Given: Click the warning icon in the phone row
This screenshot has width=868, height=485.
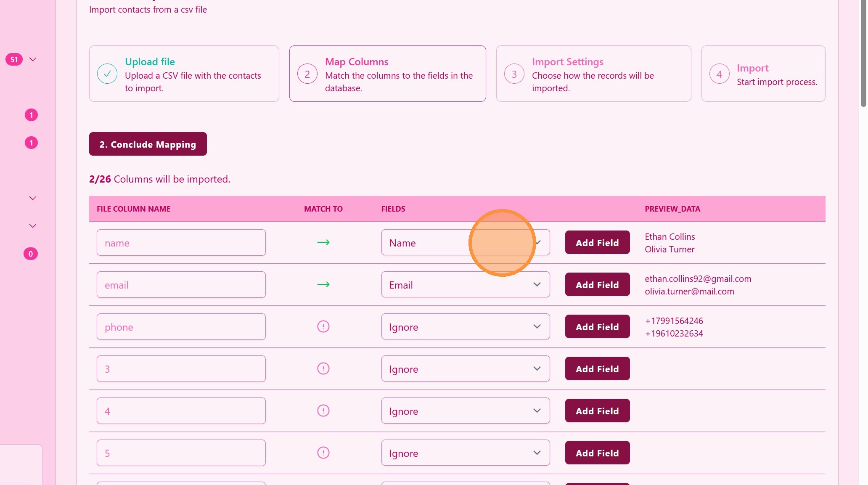Looking at the screenshot, I should (x=323, y=326).
